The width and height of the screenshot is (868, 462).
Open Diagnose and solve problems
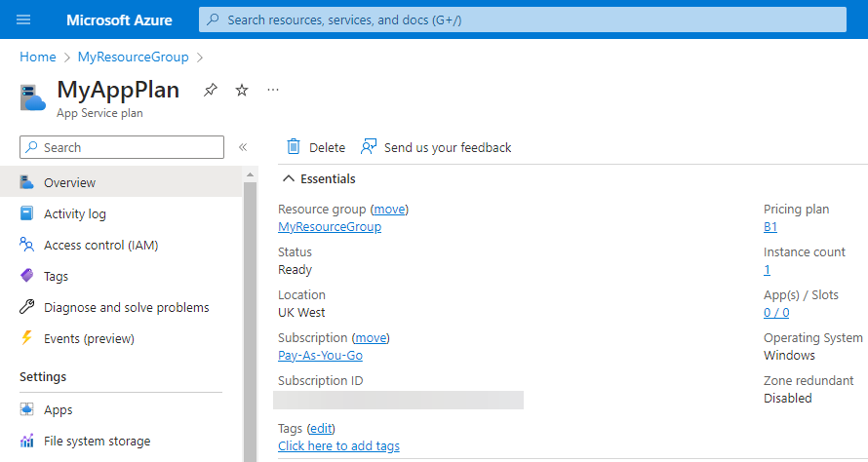tap(121, 307)
